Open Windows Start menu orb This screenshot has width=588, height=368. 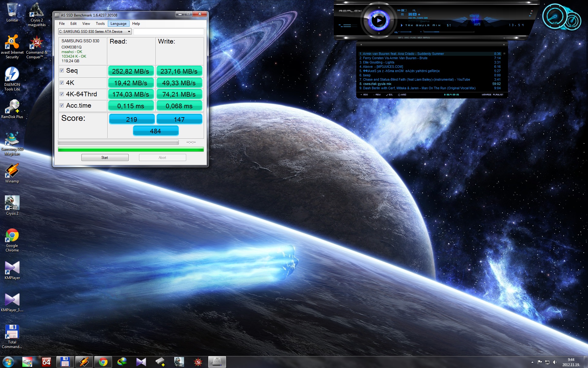[x=8, y=362]
